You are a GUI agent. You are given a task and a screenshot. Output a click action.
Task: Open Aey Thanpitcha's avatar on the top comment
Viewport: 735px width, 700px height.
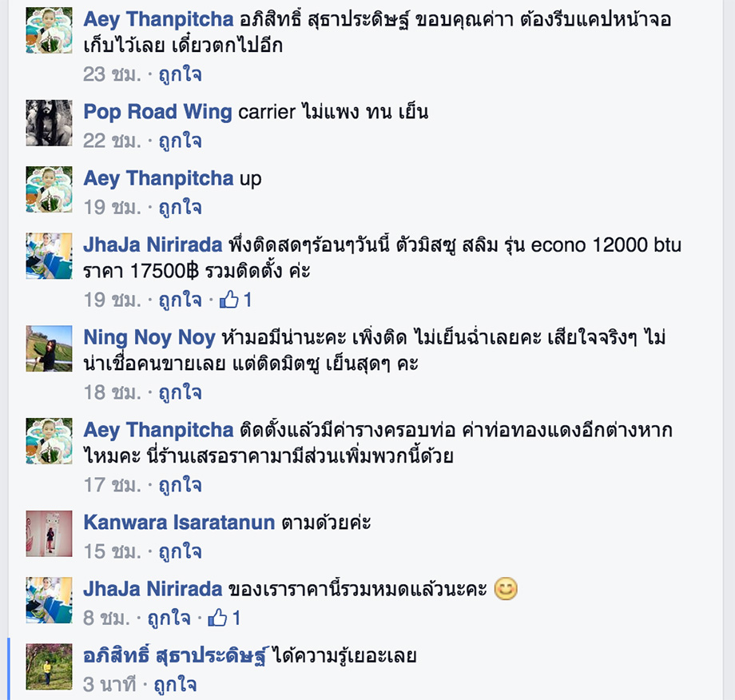click(x=50, y=30)
